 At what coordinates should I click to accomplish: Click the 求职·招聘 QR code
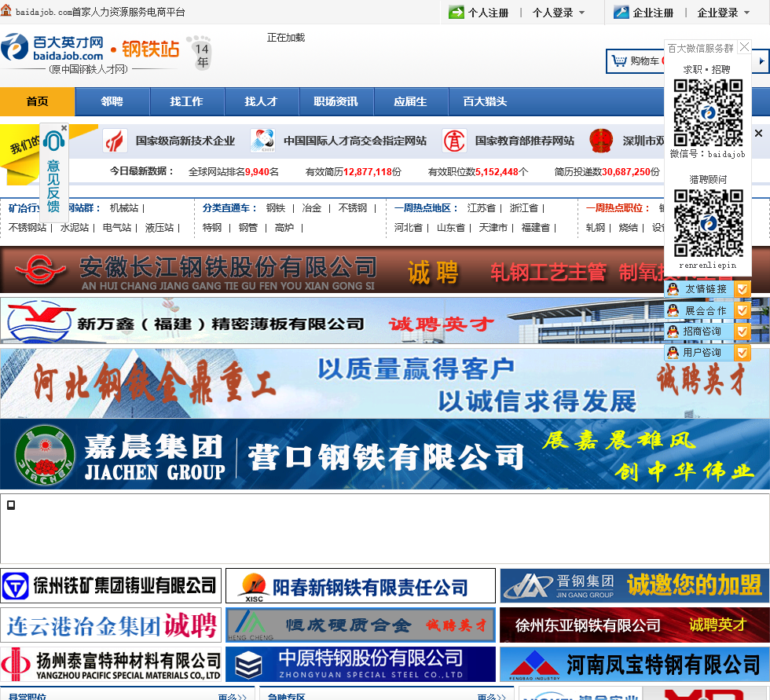[x=708, y=113]
